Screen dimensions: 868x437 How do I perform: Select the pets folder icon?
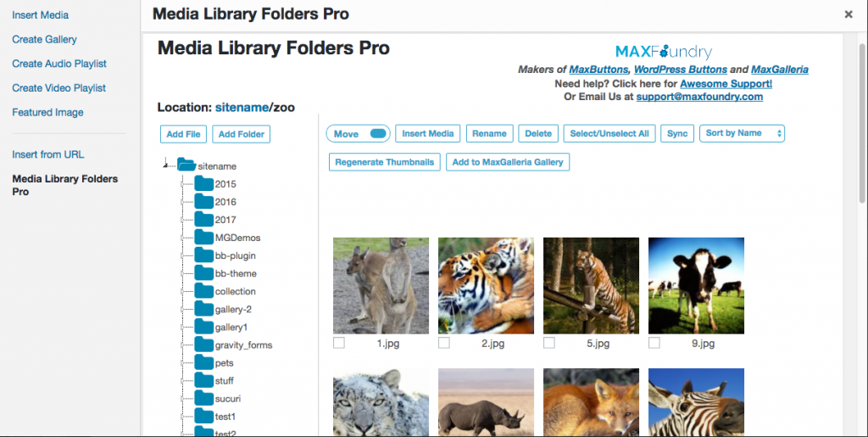[204, 362]
